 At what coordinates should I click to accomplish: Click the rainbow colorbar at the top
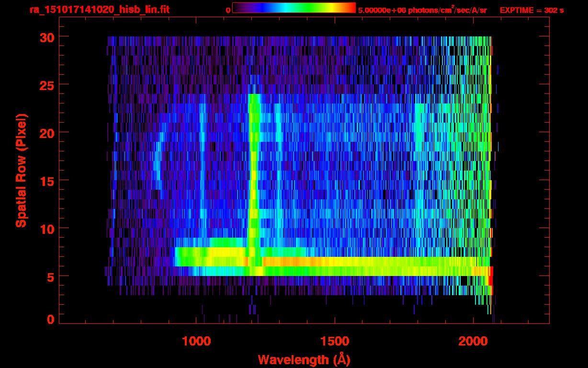[x=294, y=8]
